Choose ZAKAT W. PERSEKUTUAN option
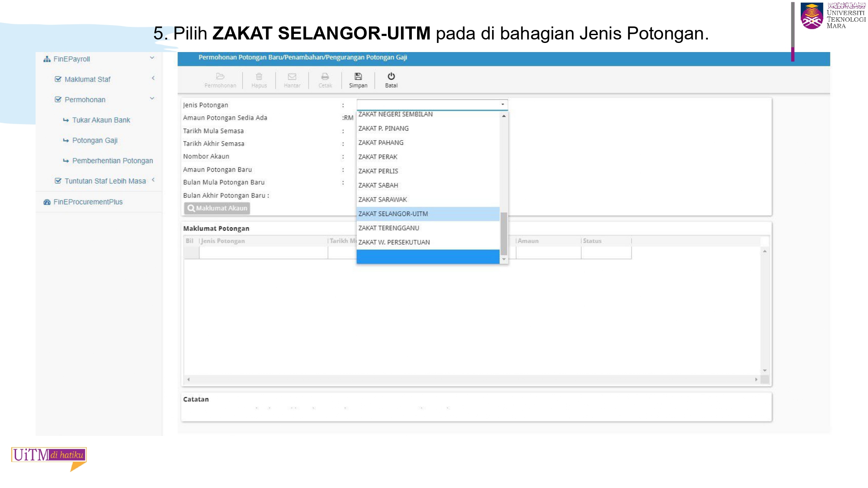The width and height of the screenshot is (868, 488). coord(428,242)
